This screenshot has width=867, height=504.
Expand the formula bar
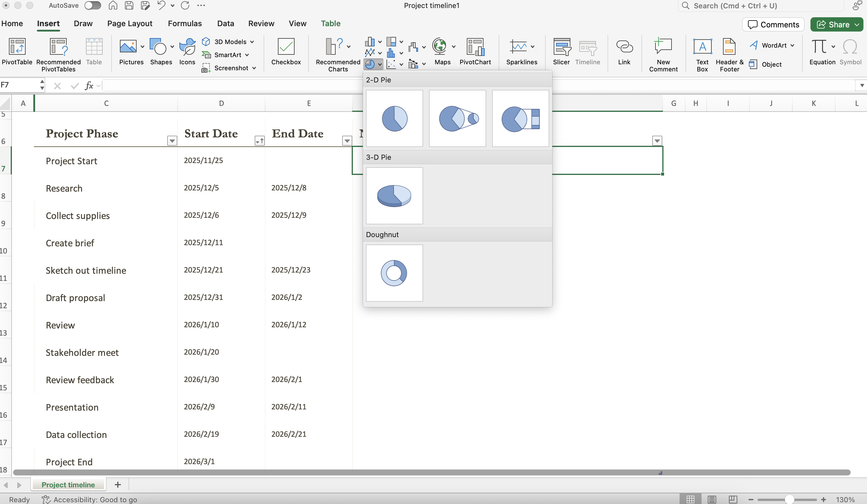pyautogui.click(x=861, y=85)
